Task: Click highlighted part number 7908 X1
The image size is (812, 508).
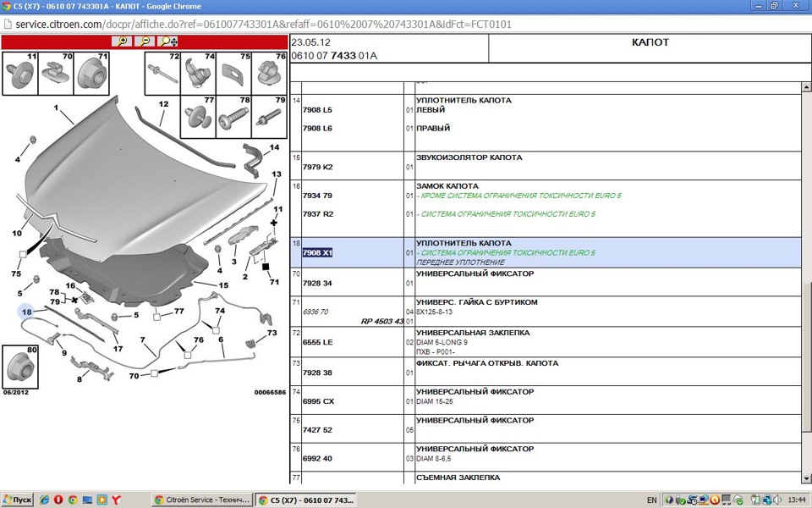Action: tap(317, 252)
